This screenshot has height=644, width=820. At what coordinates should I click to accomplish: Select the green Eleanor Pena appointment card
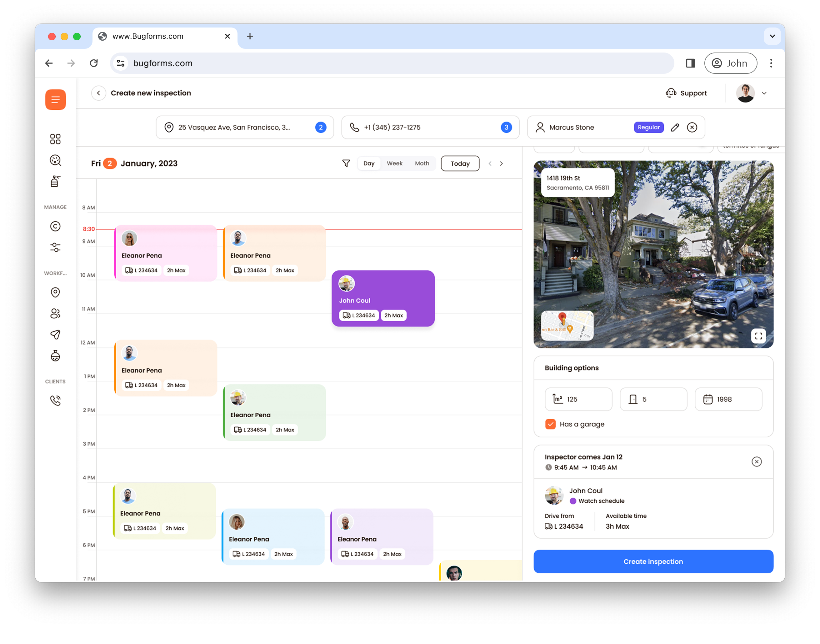pos(274,412)
